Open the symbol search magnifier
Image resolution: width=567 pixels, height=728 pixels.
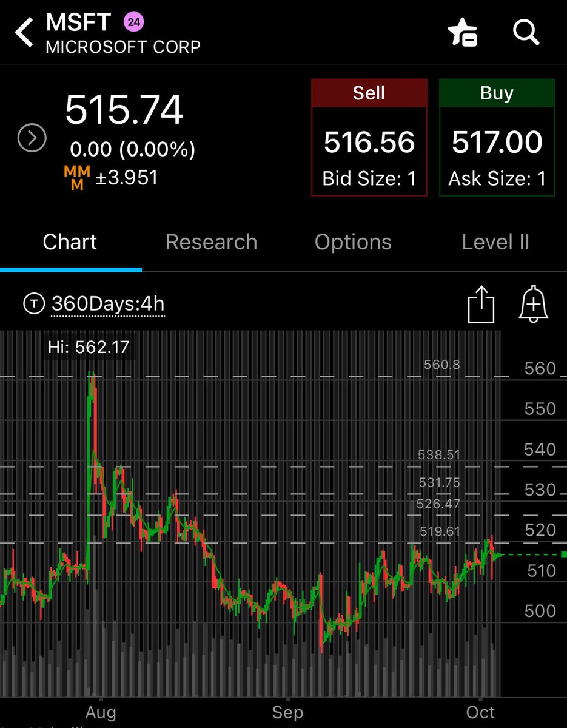[526, 32]
